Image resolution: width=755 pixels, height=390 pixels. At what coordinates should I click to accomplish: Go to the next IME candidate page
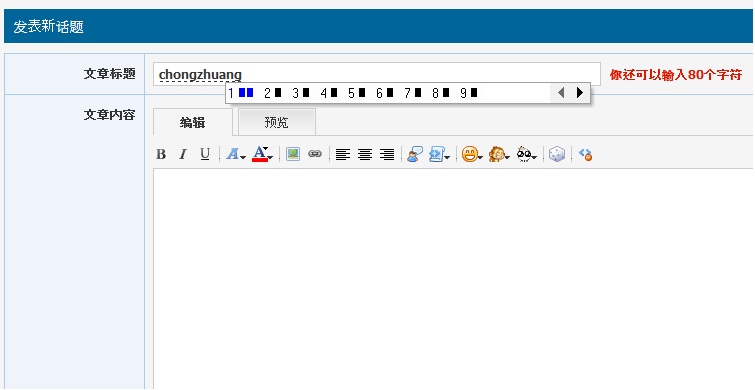[x=580, y=93]
